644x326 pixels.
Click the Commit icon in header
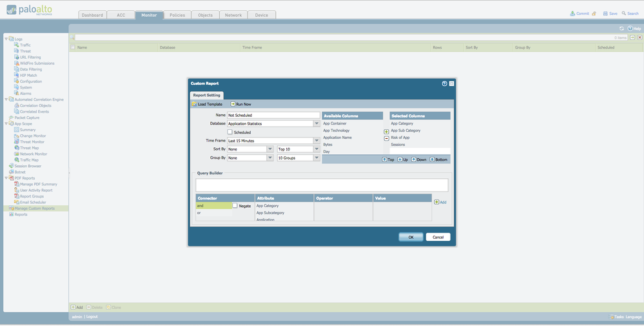pos(572,14)
